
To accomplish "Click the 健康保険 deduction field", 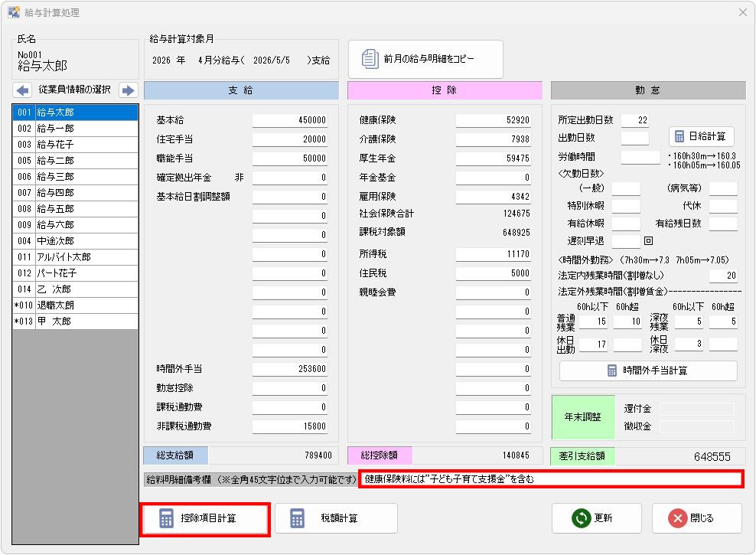I will point(494,120).
